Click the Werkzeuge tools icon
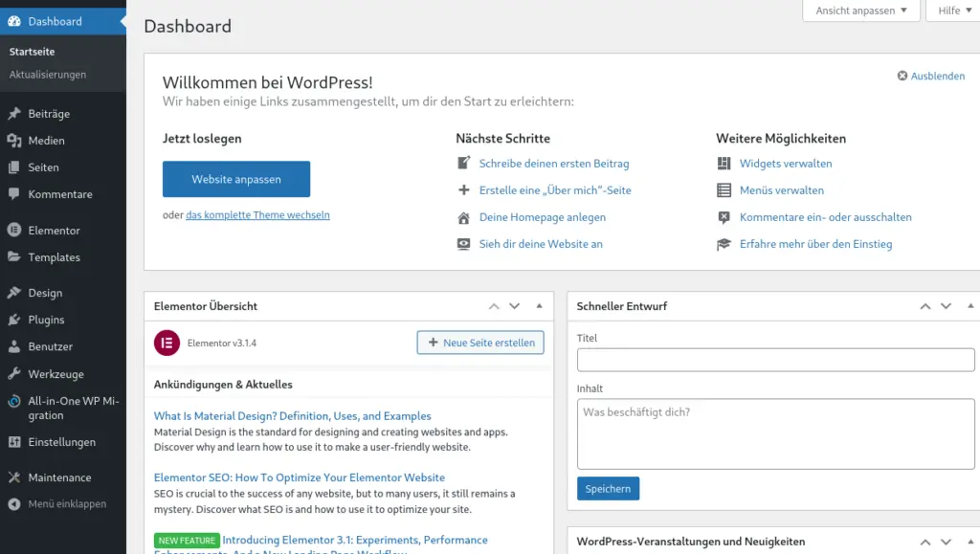Viewport: 980px width, 554px height. tap(17, 373)
